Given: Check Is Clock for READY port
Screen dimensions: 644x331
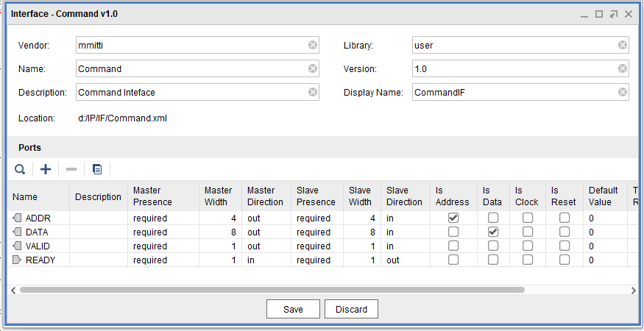Looking at the screenshot, I should click(528, 260).
